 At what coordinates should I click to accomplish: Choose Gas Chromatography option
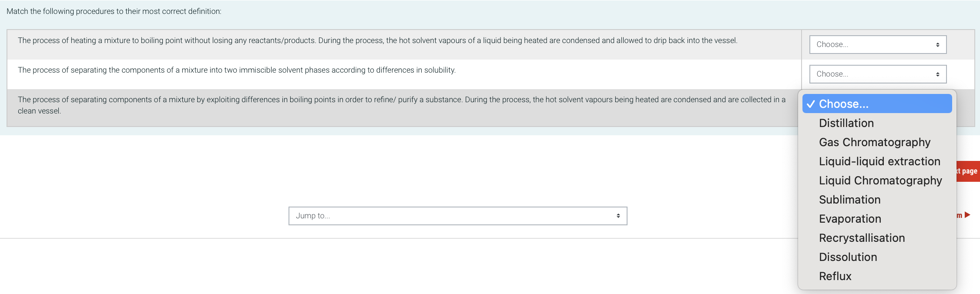pos(874,142)
